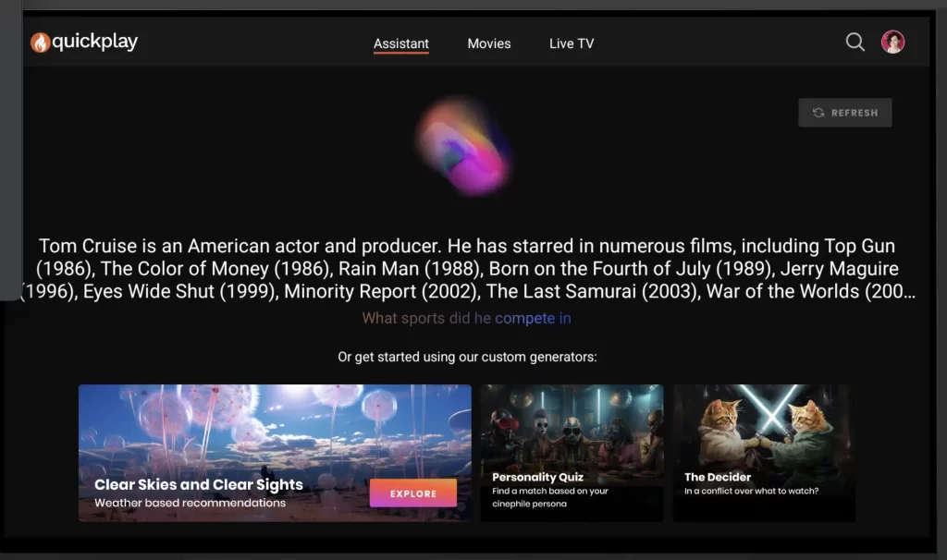
Task: Go to the Live TV tab
Action: pos(572,43)
